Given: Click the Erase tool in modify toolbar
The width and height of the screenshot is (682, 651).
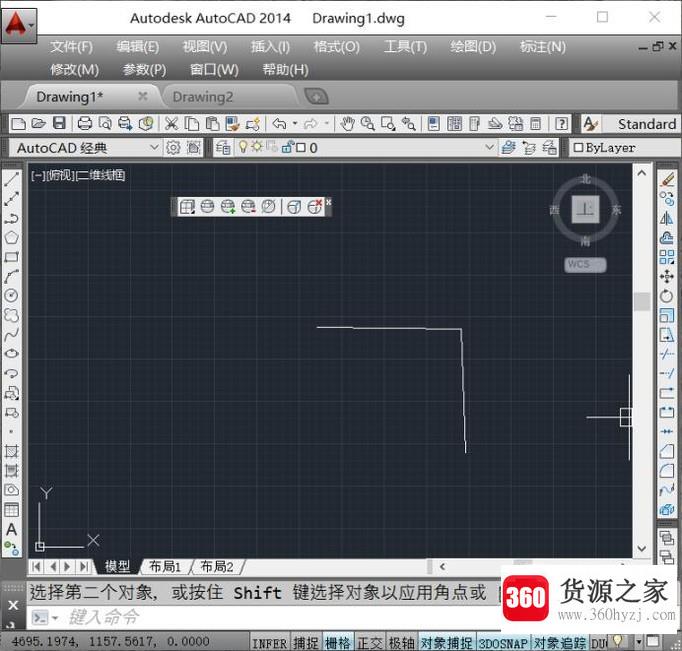Looking at the screenshot, I should (666, 179).
